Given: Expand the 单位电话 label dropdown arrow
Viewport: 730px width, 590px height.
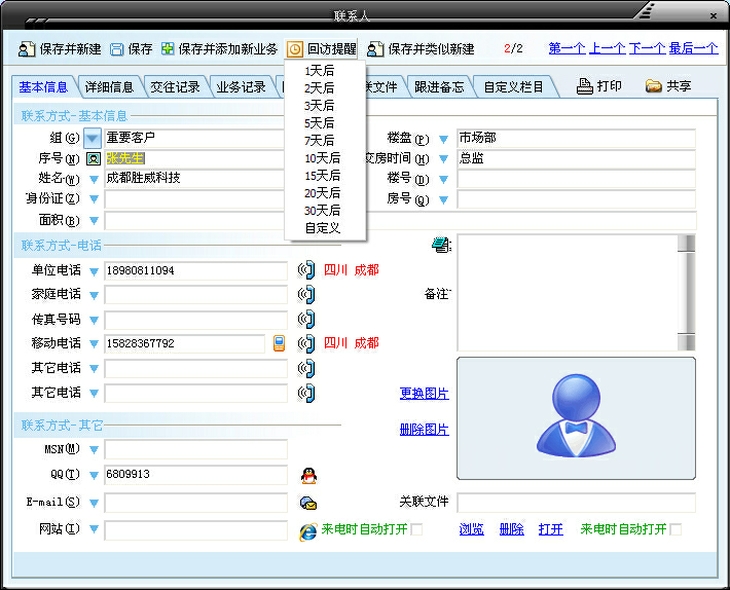Looking at the screenshot, I should coord(94,271).
